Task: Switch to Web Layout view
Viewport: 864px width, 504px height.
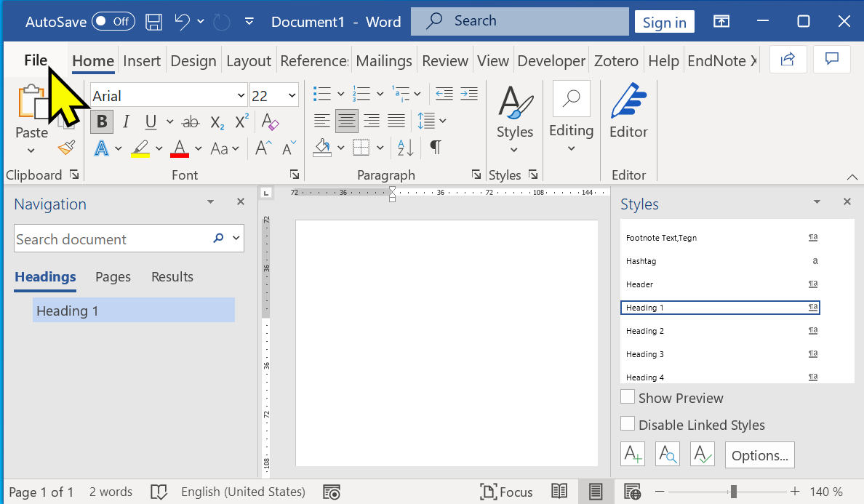Action: coord(632,492)
